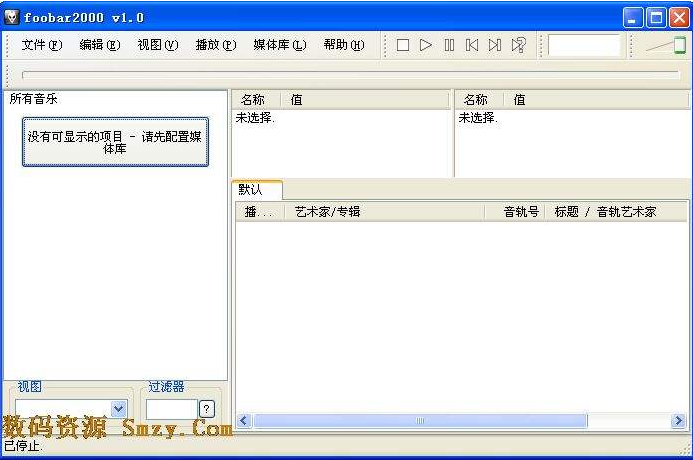Maximize the foobar2000 window
Viewport: 693px width, 460px height.
(x=656, y=18)
